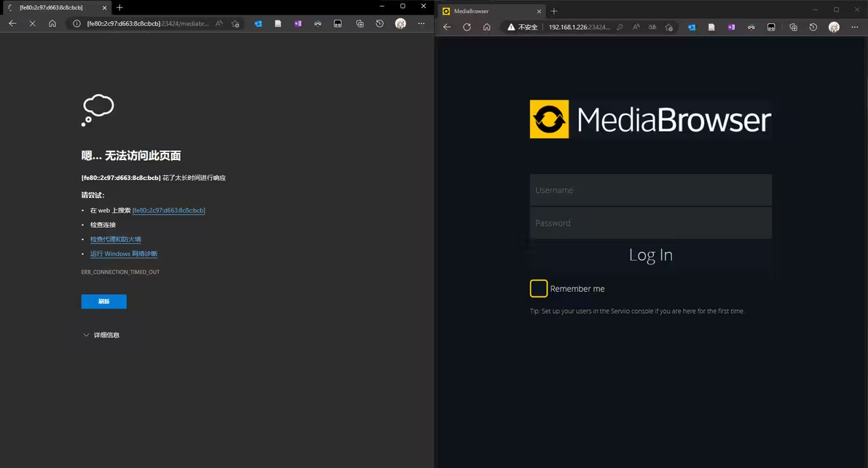Click the Log In button
The width and height of the screenshot is (868, 468).
pyautogui.click(x=650, y=255)
